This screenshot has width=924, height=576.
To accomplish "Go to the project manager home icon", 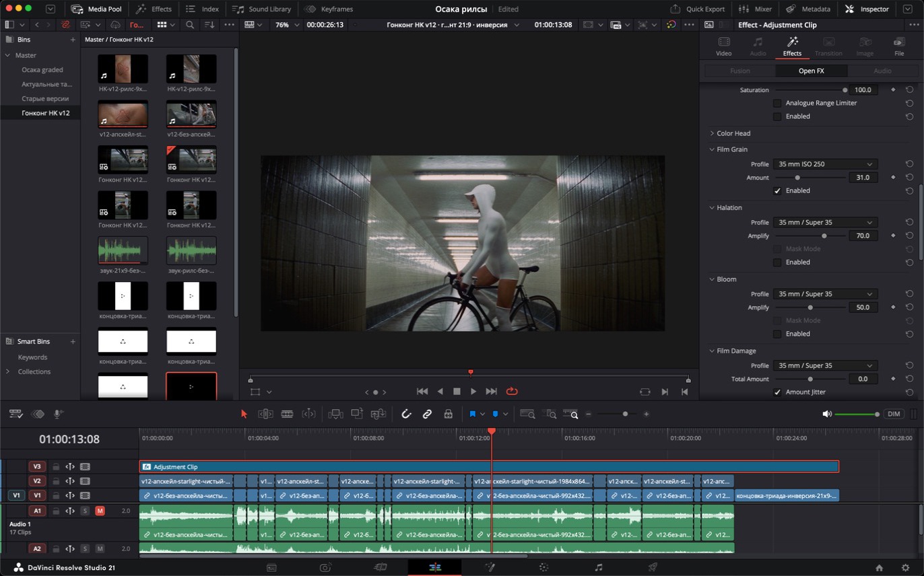I will pyautogui.click(x=879, y=567).
